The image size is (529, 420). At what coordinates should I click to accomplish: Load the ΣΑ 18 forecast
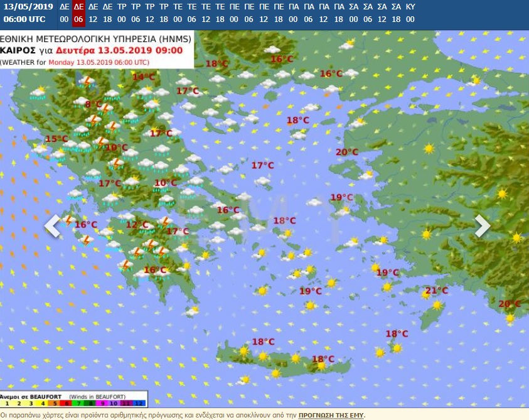coord(397,13)
